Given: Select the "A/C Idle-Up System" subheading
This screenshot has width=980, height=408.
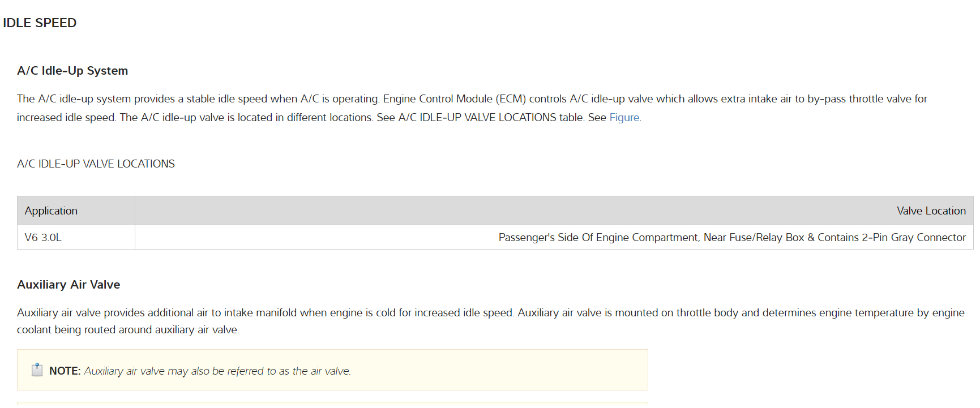Looking at the screenshot, I should coord(72,71).
